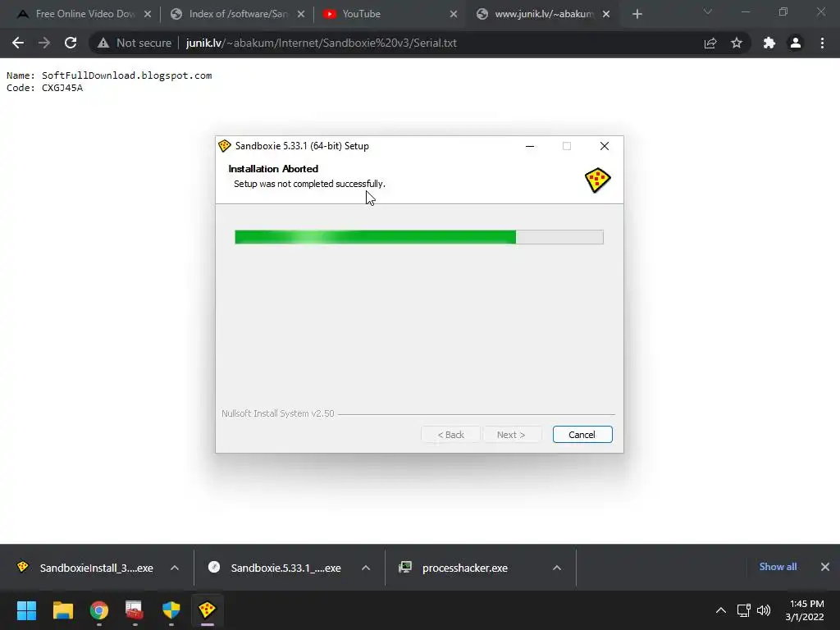Click the code text CXGJ45A
This screenshot has height=630, width=840.
point(62,88)
